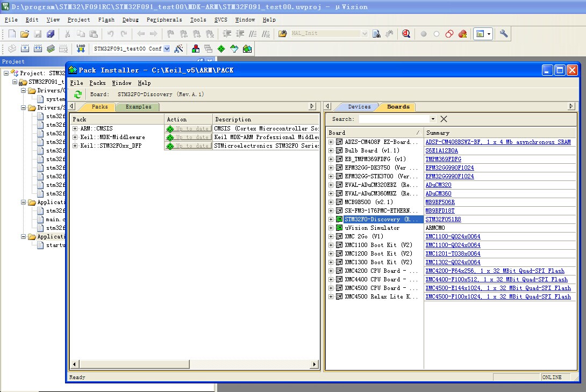Open the Flash menu in µVision

(x=106, y=20)
